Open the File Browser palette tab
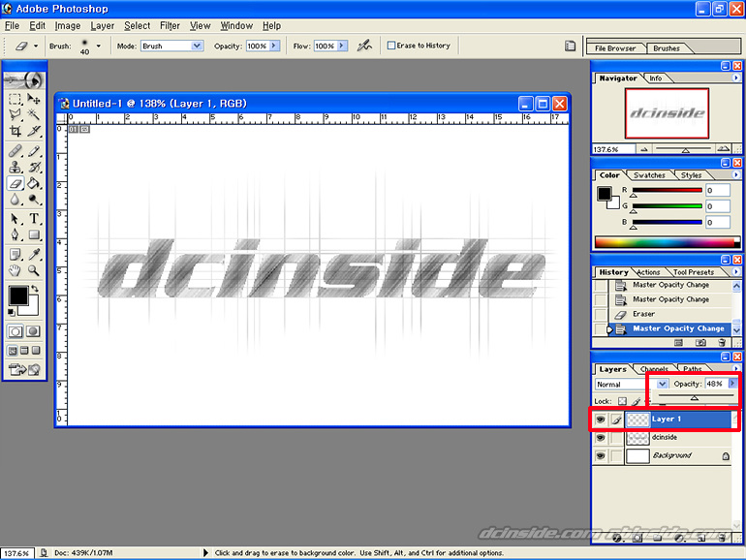Screen dimensions: 746x560 [x=615, y=48]
